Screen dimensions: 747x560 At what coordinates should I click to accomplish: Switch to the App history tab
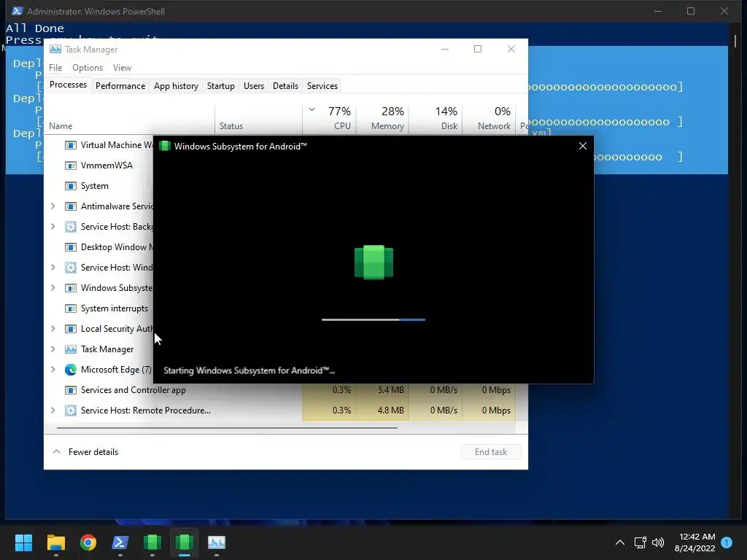tap(176, 86)
